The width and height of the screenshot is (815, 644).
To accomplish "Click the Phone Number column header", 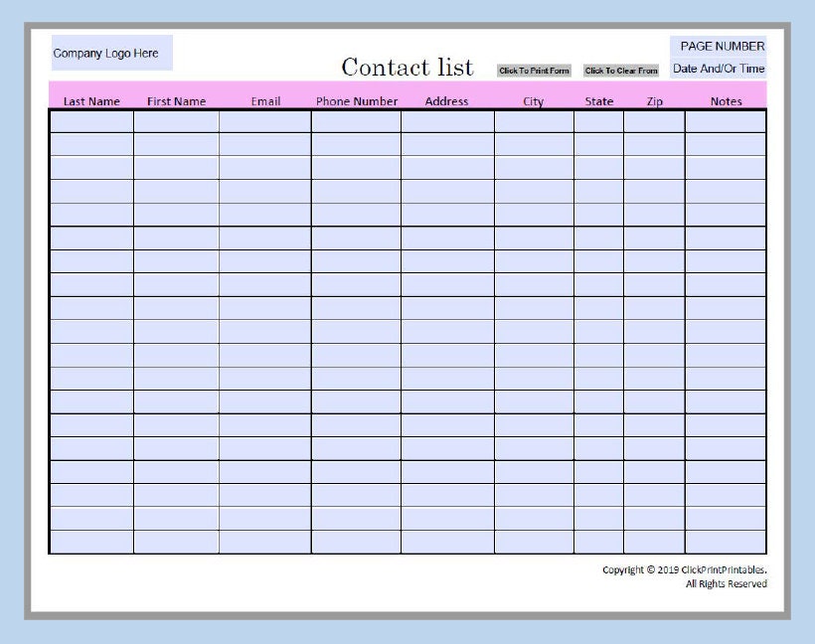I will (x=357, y=101).
